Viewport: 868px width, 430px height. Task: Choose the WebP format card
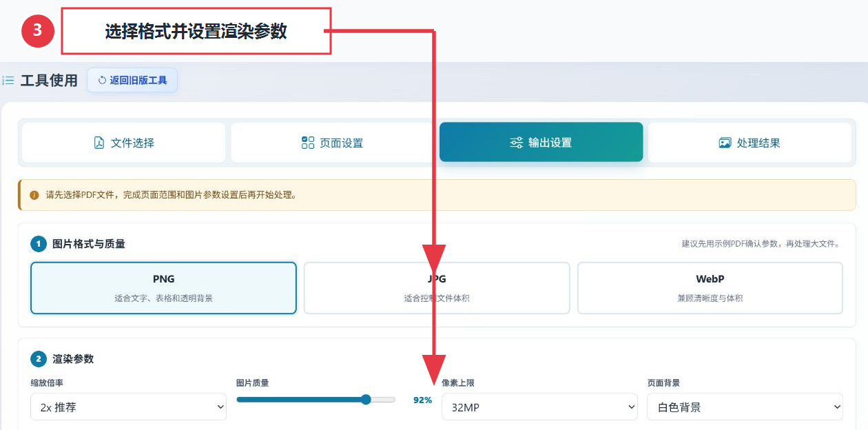point(710,288)
